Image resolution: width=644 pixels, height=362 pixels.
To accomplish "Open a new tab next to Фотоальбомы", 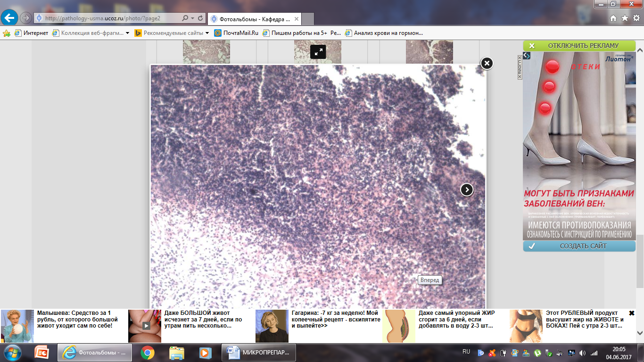I will pos(308,19).
